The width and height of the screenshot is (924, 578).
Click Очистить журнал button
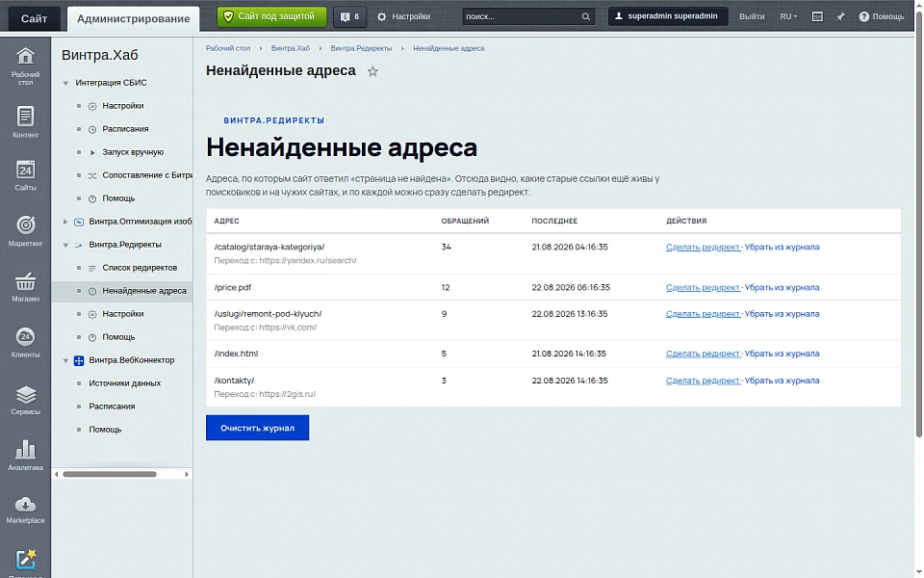pos(258,428)
